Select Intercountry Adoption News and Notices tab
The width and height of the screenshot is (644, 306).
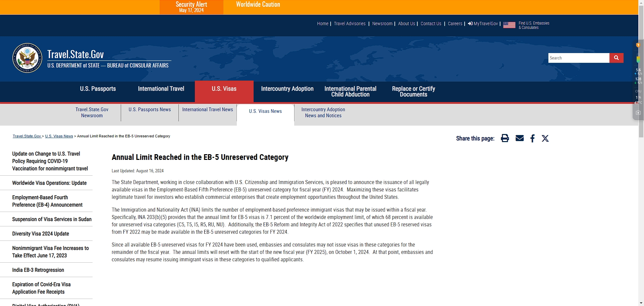coord(323,113)
